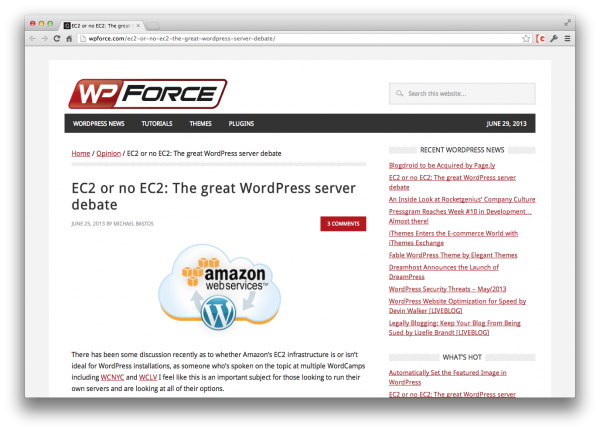This screenshot has height=432, width=600.
Task: Open a new tab with the new tab button
Action: pos(153,26)
